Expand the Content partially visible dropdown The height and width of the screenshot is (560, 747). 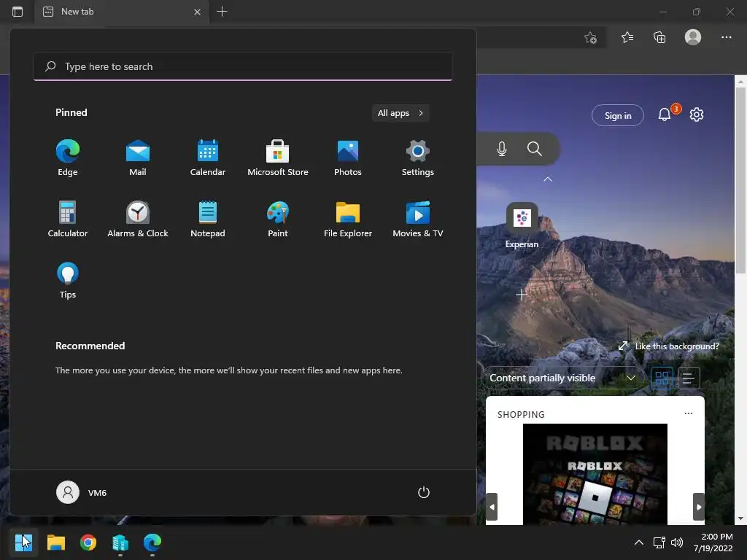pos(562,378)
